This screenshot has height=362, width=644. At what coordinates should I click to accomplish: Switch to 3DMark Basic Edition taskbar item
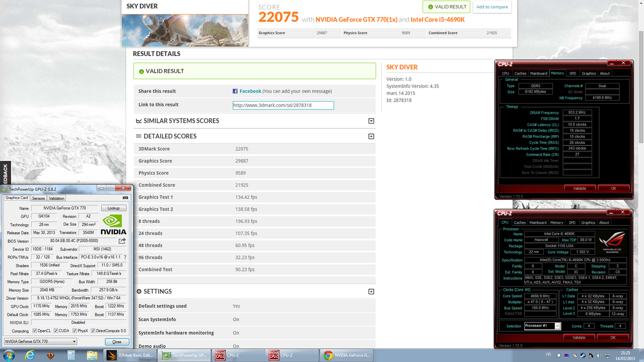(130, 355)
